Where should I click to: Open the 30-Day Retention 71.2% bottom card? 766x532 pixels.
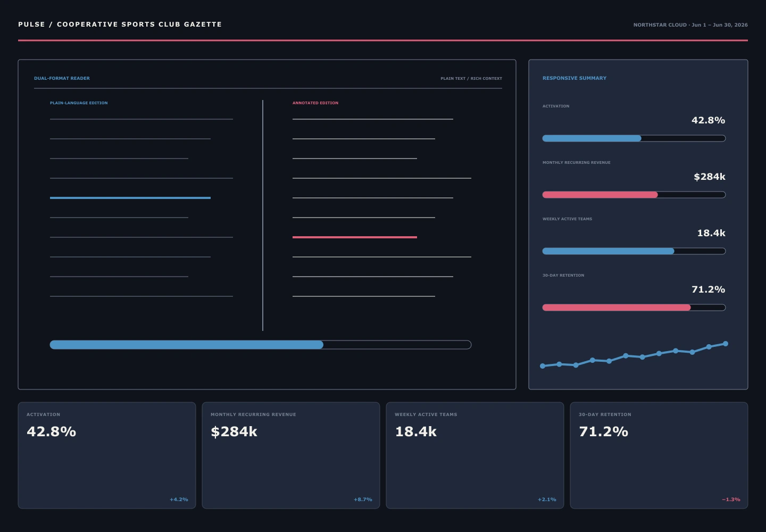coord(659,455)
